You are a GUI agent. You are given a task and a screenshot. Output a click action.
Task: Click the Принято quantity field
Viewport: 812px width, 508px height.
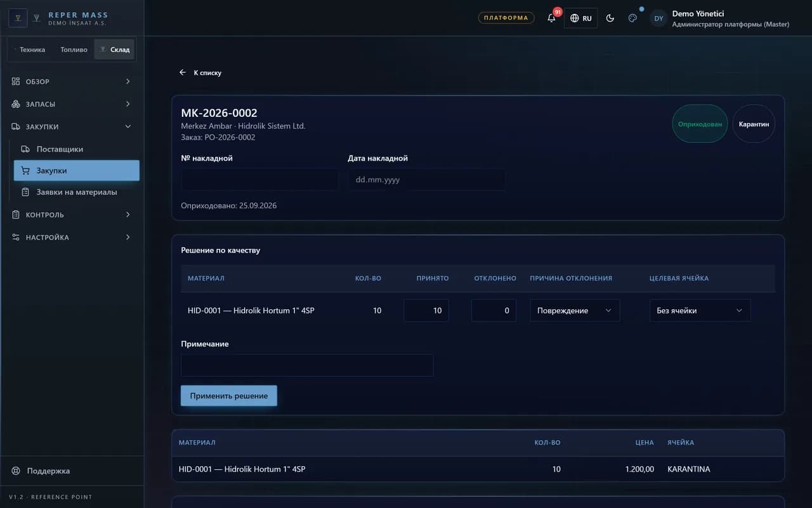point(426,311)
